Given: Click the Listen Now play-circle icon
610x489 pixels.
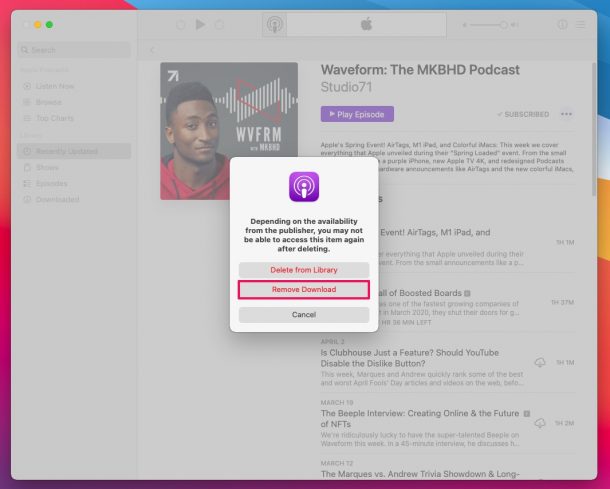Looking at the screenshot, I should click(x=27, y=86).
